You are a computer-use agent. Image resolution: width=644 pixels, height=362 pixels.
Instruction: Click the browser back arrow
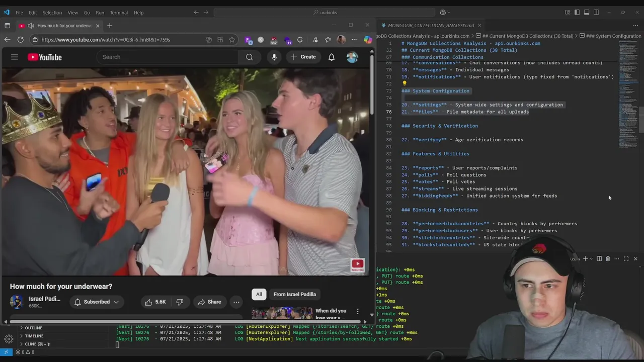click(x=7, y=40)
